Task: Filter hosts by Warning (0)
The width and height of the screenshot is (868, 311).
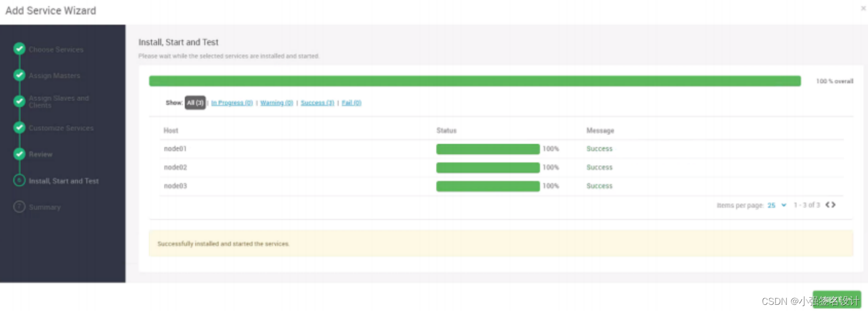Action: tap(277, 103)
